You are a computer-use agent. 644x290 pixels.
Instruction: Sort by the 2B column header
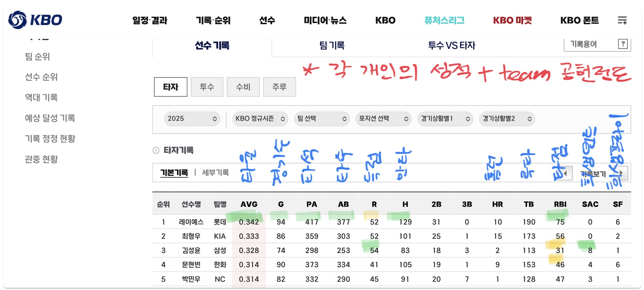(x=436, y=205)
